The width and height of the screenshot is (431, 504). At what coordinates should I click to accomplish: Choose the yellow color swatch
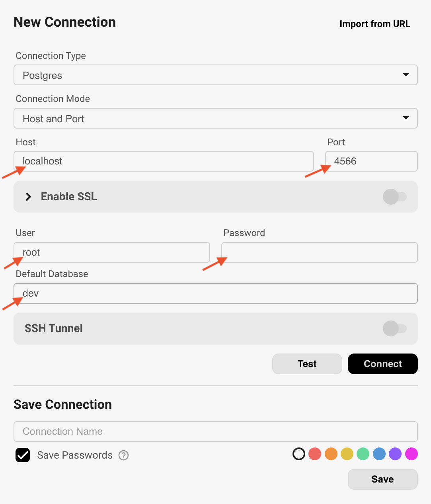point(347,454)
